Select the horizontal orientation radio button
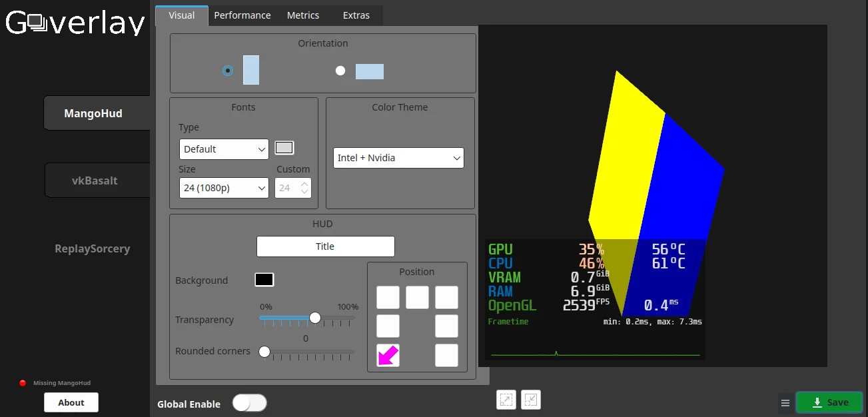This screenshot has height=417, width=868. [340, 71]
